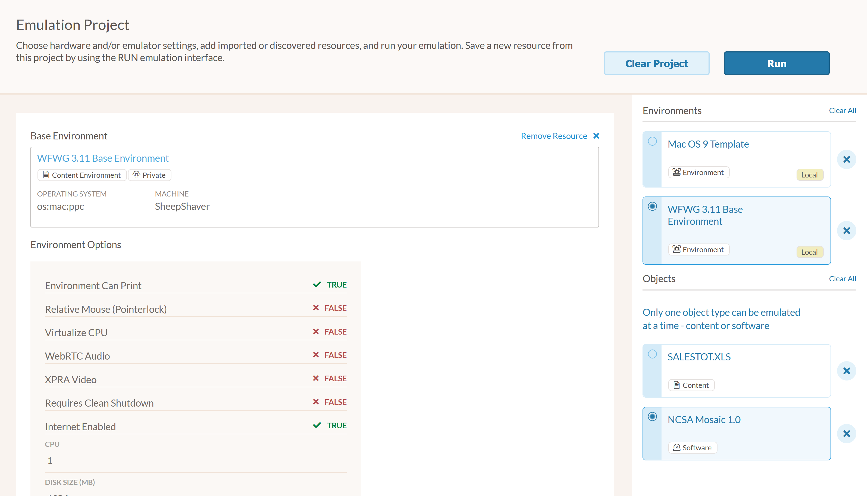The image size is (868, 496).
Task: Click the Content Environment document icon
Action: coord(46,175)
